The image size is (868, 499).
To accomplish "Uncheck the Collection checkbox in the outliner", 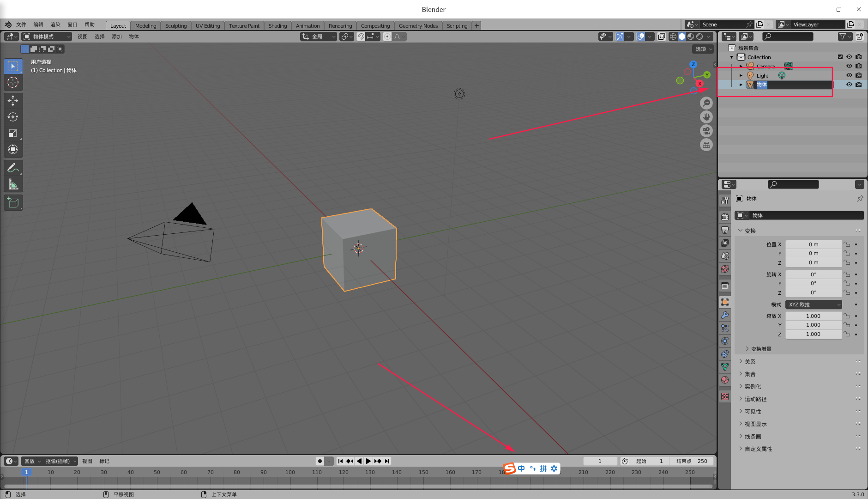I will [x=841, y=57].
